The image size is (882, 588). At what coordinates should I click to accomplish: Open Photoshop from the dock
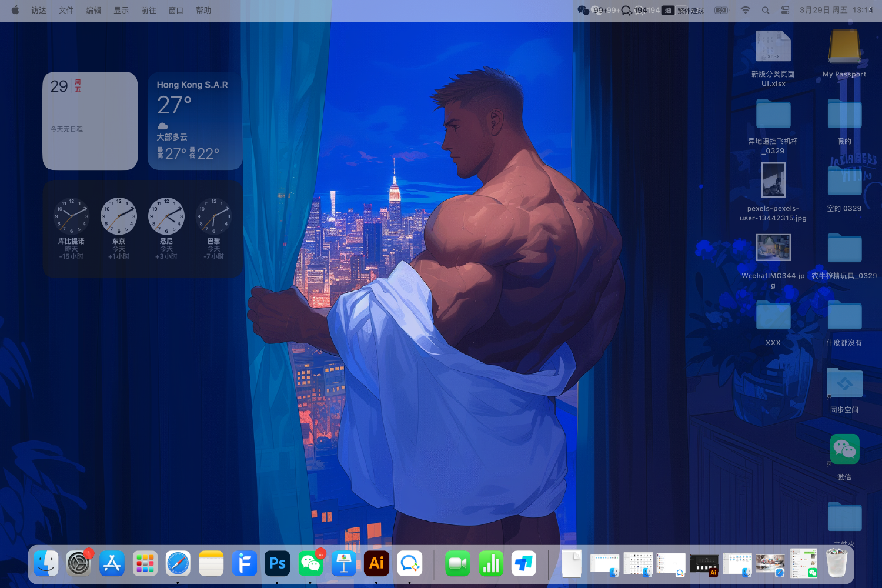pyautogui.click(x=278, y=563)
